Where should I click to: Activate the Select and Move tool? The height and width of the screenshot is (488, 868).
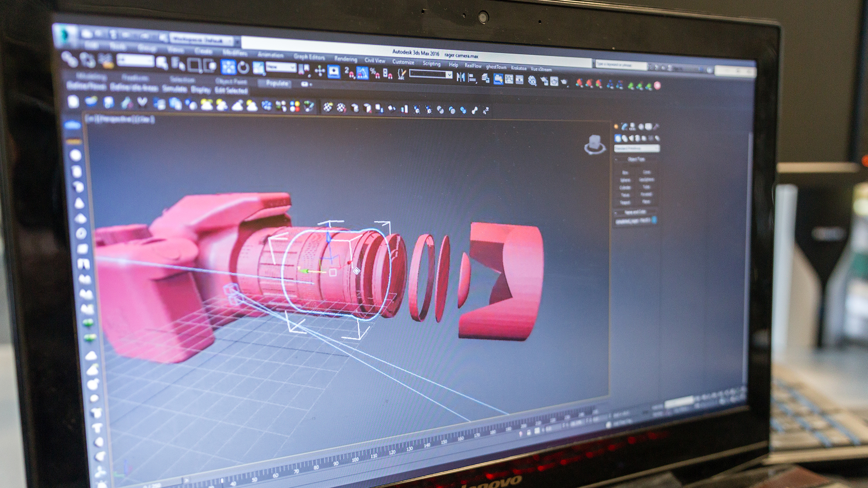point(228,67)
